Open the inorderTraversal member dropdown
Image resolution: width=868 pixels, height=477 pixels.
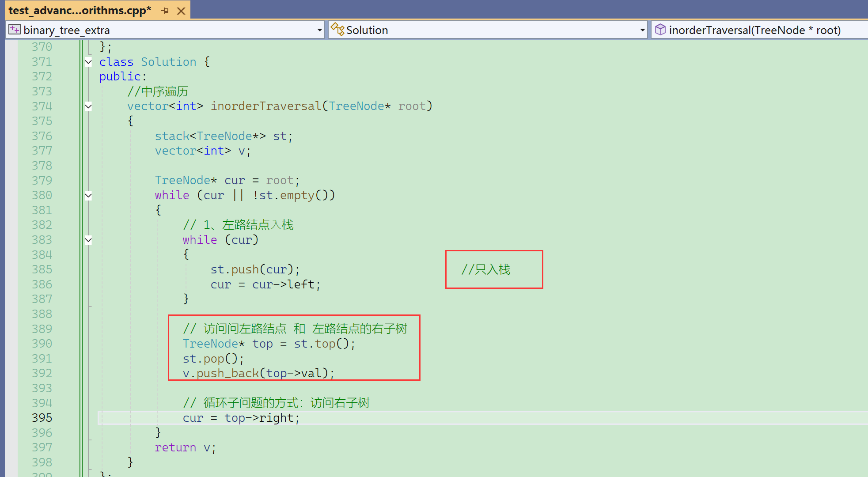[x=754, y=30]
